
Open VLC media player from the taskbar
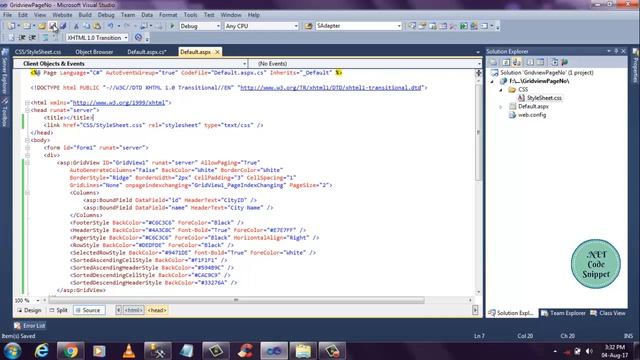tap(129, 351)
